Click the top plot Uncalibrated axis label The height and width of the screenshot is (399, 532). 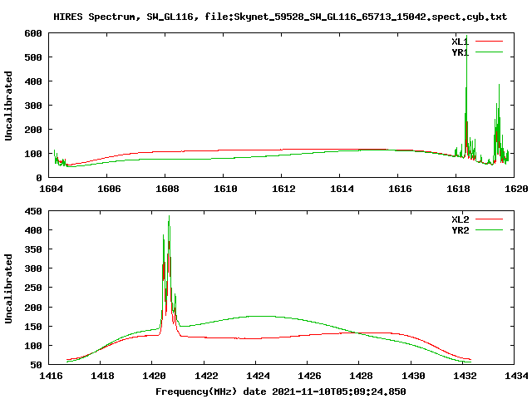point(8,106)
